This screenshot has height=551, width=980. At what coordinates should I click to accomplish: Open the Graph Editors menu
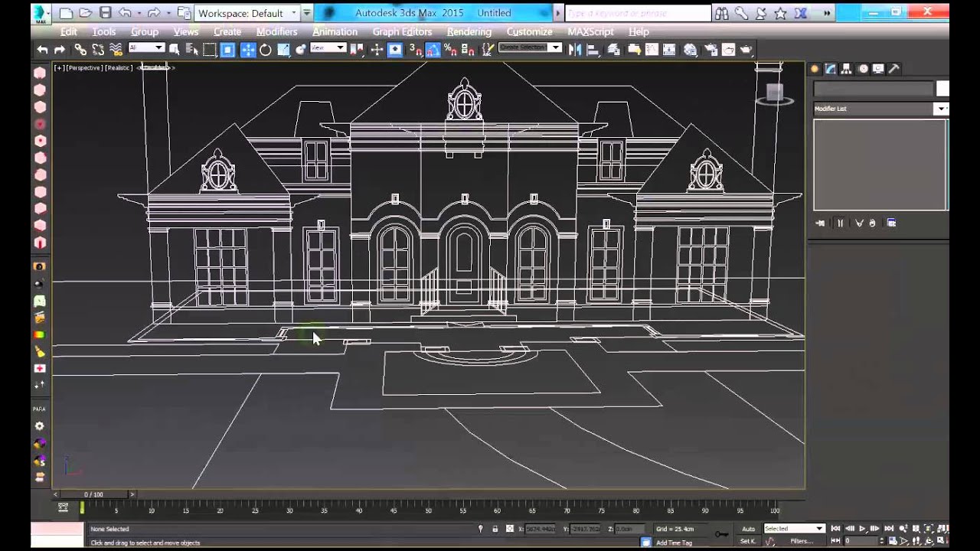402,31
